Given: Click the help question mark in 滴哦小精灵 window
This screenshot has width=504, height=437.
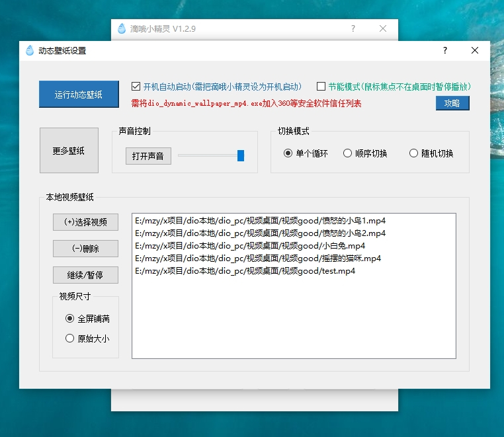Looking at the screenshot, I should (353, 28).
